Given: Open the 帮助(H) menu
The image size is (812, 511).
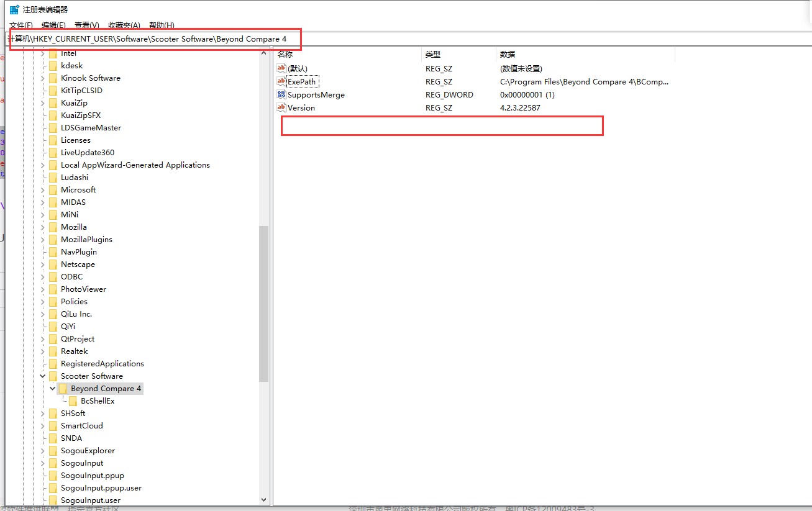Looking at the screenshot, I should pos(162,25).
